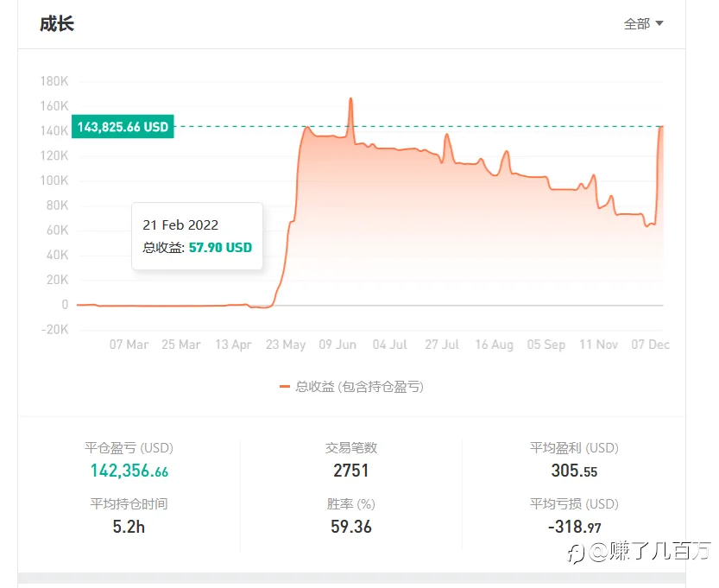Screen dimensions: 719x588
Task: Click the 平均持仓时间 label
Action: tap(129, 504)
